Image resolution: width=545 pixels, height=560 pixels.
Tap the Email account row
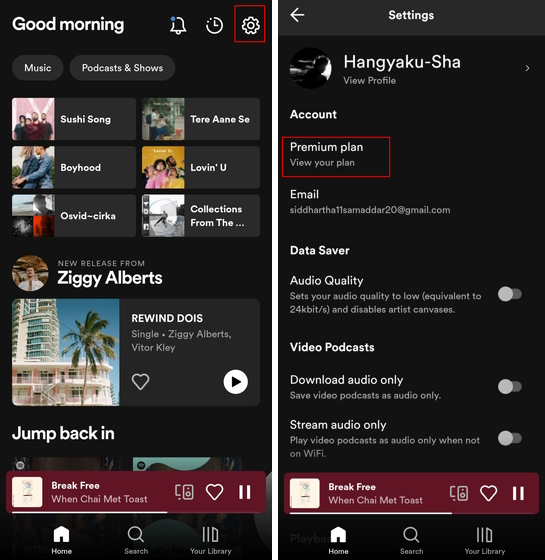370,201
